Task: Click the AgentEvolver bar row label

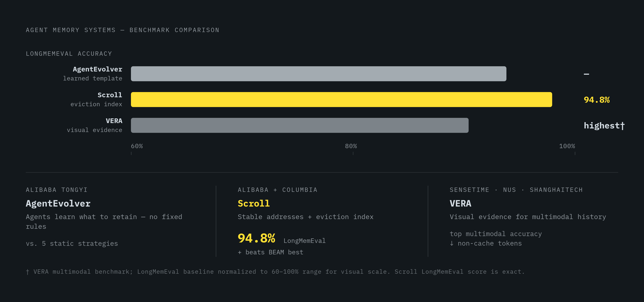Action: (x=97, y=69)
